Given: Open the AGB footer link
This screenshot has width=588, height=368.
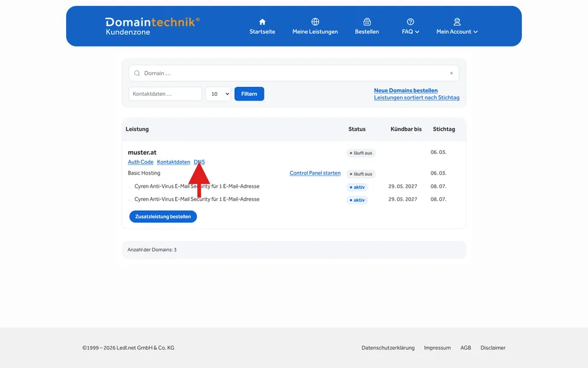Looking at the screenshot, I should (x=466, y=348).
